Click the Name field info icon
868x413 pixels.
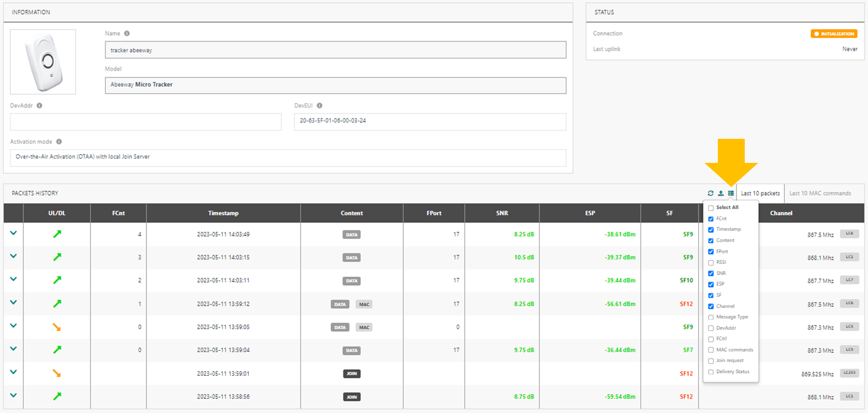pos(127,33)
